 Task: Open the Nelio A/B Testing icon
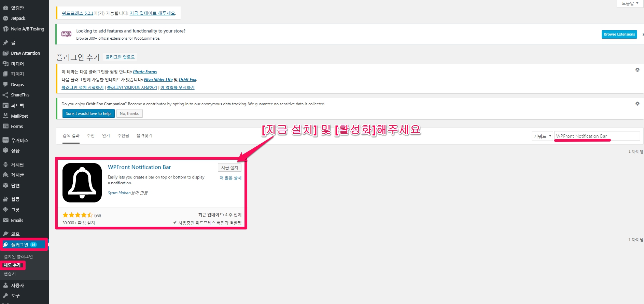5,29
